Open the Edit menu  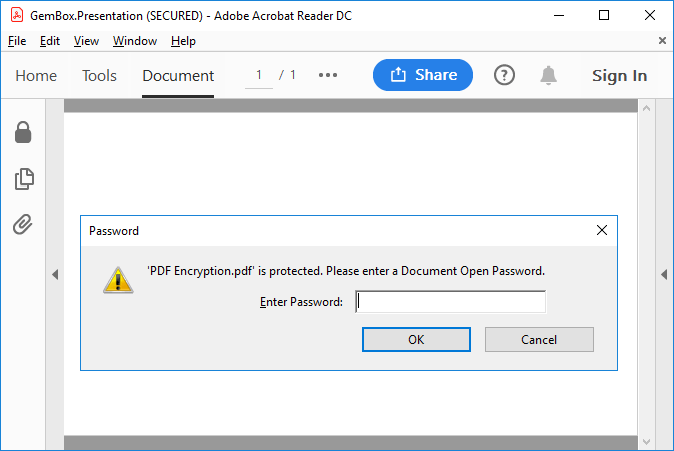tap(50, 41)
